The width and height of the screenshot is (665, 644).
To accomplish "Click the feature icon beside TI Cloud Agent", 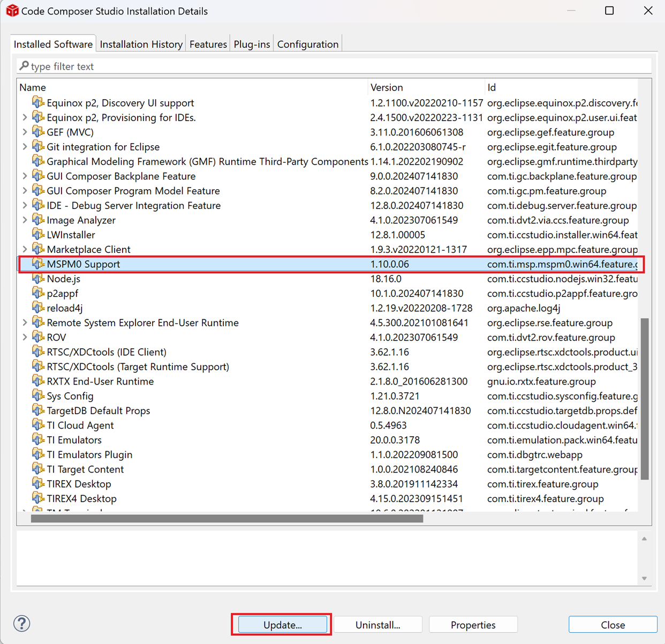I will 38,425.
